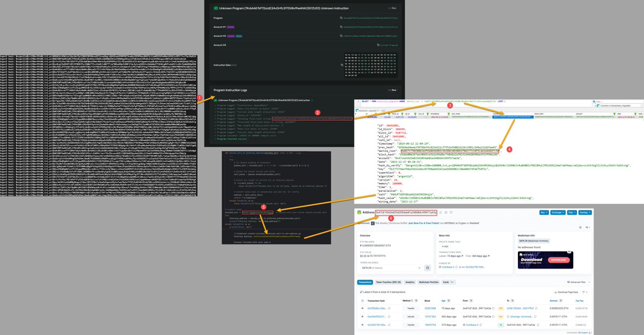View details of transaction 0x25fb40cc
Image resolution: width=644 pixels, height=335 pixels.
coord(362,308)
